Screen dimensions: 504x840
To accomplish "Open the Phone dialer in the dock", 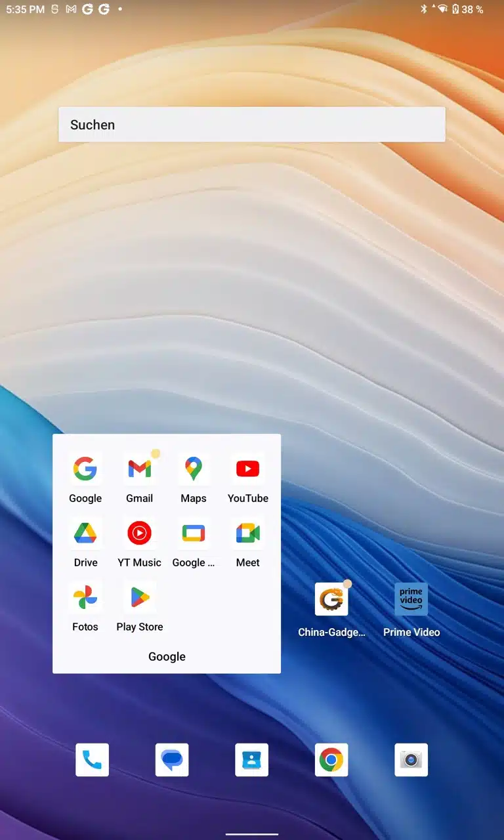I will coord(92,760).
